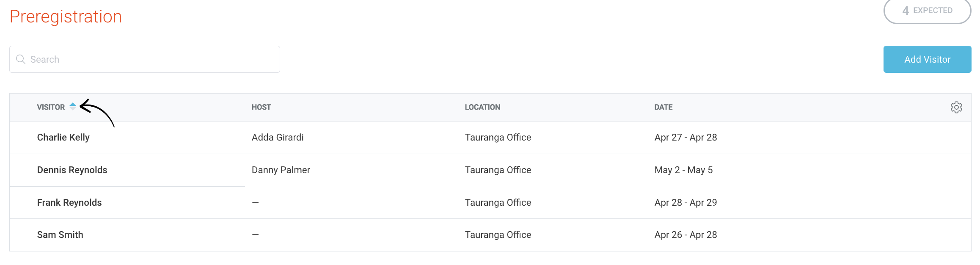Click the Date column header

tap(663, 107)
